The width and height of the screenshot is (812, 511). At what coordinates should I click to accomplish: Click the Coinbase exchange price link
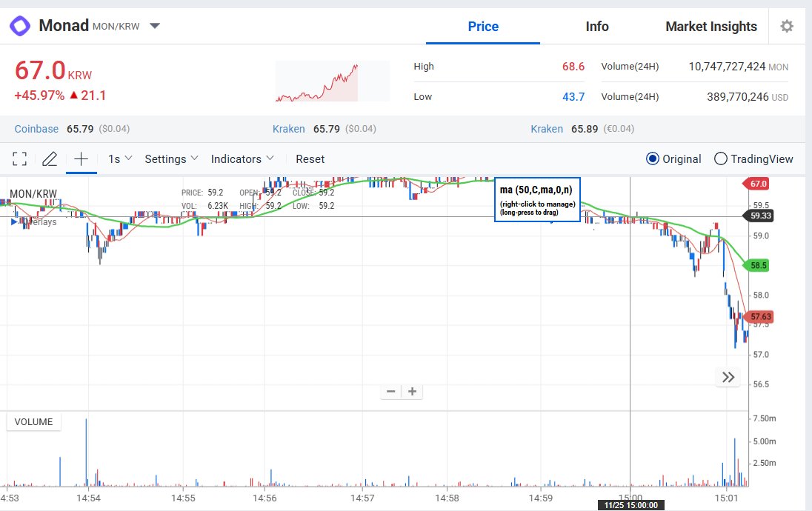(x=36, y=129)
